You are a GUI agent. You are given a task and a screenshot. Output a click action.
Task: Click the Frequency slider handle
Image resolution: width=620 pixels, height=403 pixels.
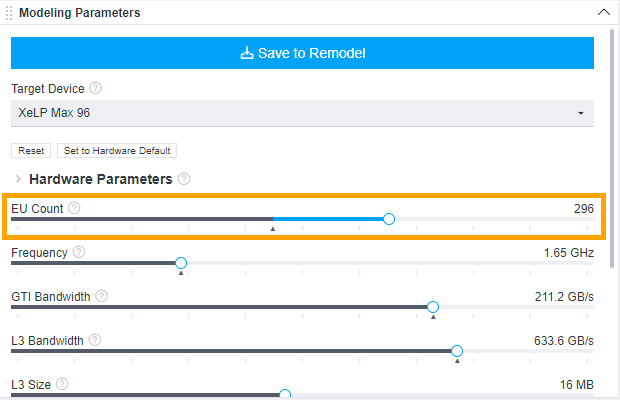click(181, 263)
